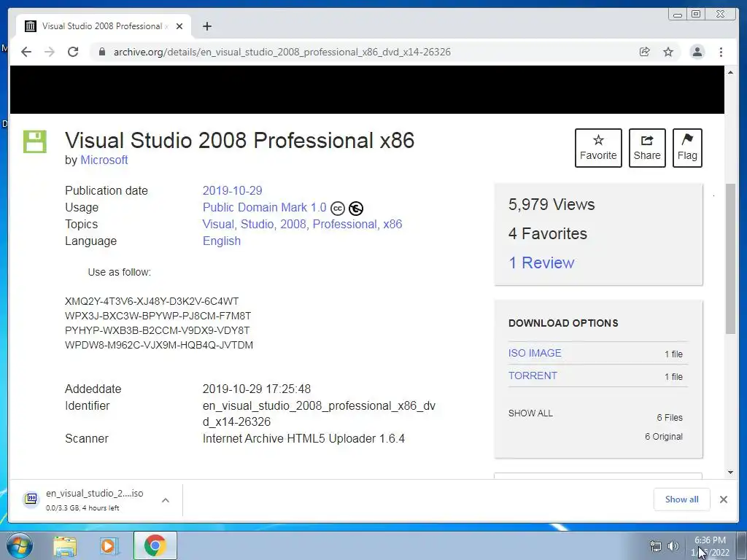Click the Chrome taskbar icon
This screenshot has height=560, width=747.
pyautogui.click(x=155, y=545)
